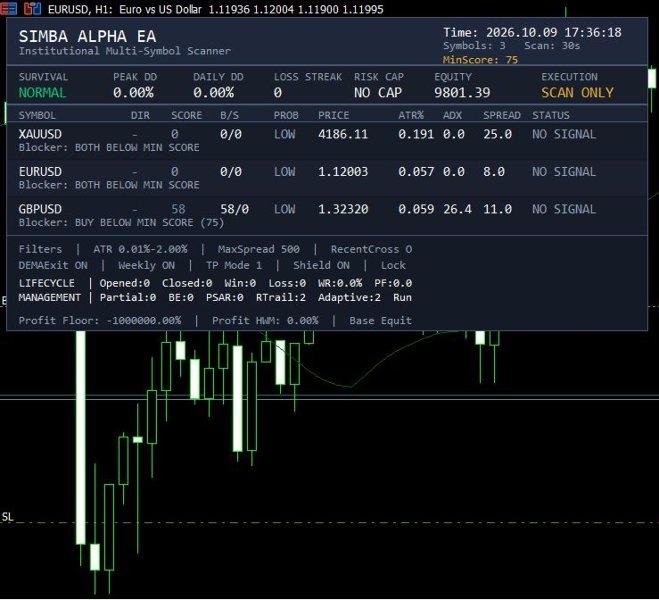
Task: Click the SCORE column header
Action: (x=187, y=116)
